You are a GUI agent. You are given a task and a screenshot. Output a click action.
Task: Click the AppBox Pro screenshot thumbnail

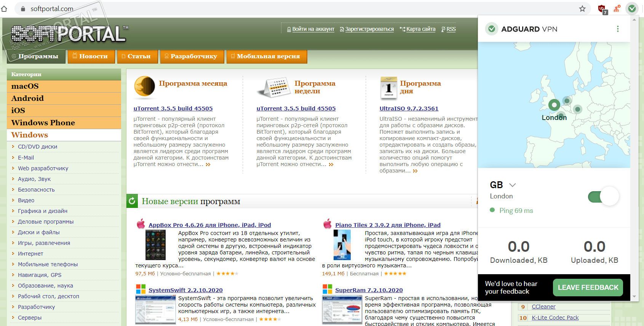click(x=155, y=245)
